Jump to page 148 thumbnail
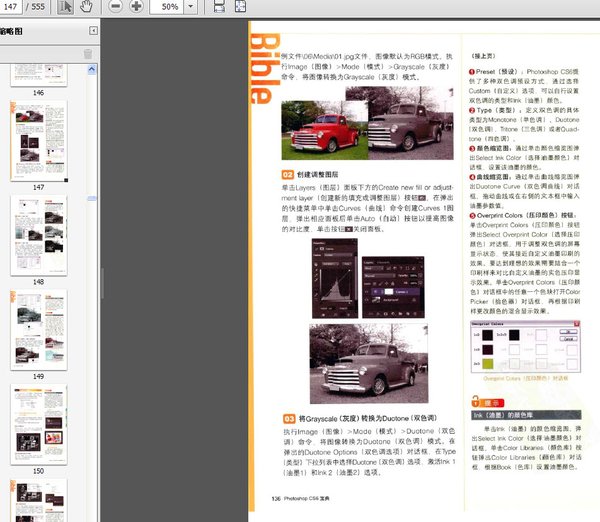The image size is (600, 522). [38, 234]
